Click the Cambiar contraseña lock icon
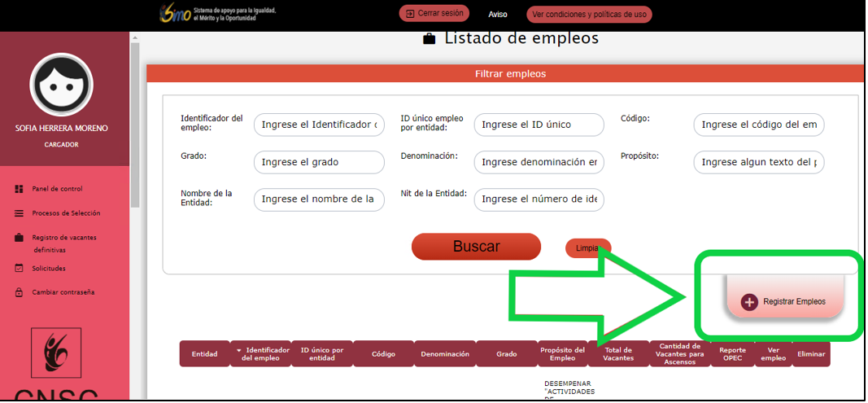 [19, 292]
